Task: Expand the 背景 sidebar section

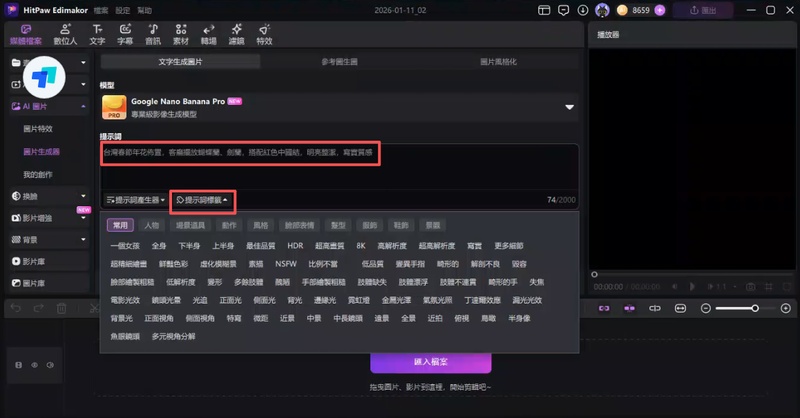Action: 83,239
